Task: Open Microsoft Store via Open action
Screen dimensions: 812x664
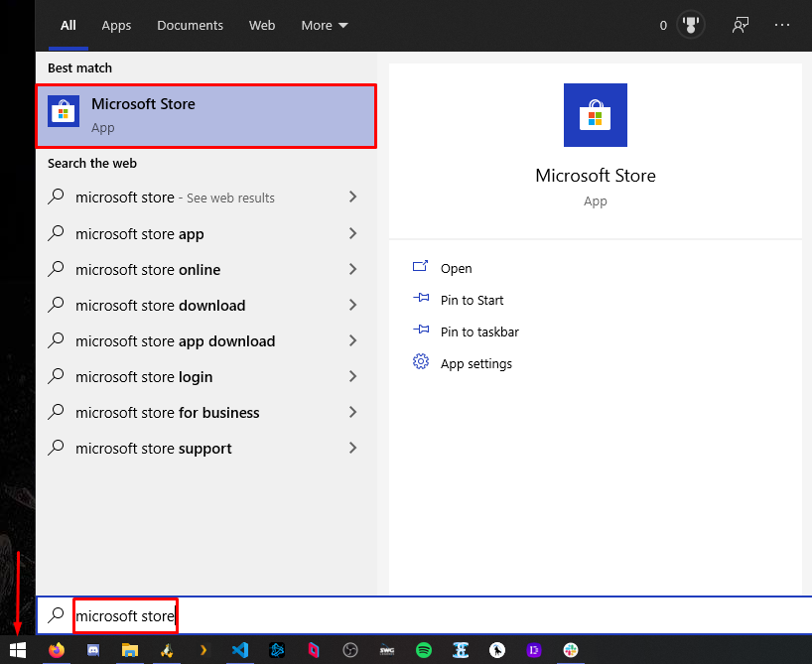Action: tap(457, 268)
